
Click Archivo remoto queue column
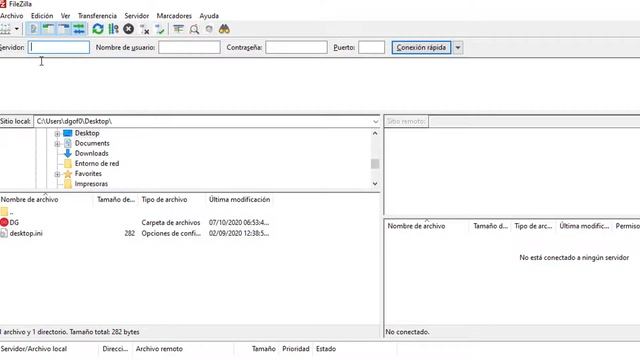pyautogui.click(x=159, y=349)
